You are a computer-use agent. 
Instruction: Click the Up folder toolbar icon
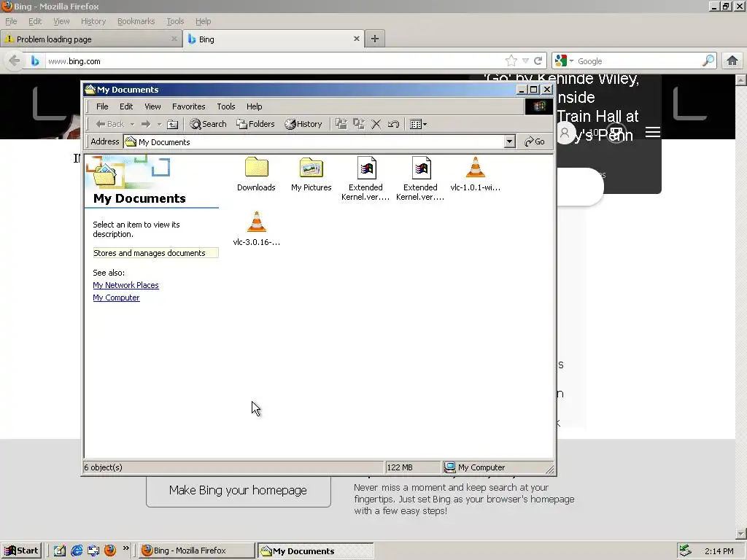click(172, 124)
